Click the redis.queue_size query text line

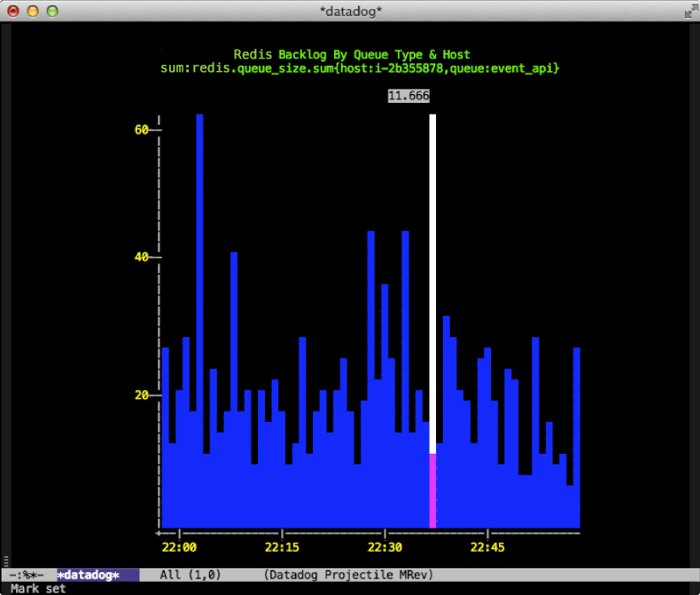(359, 68)
